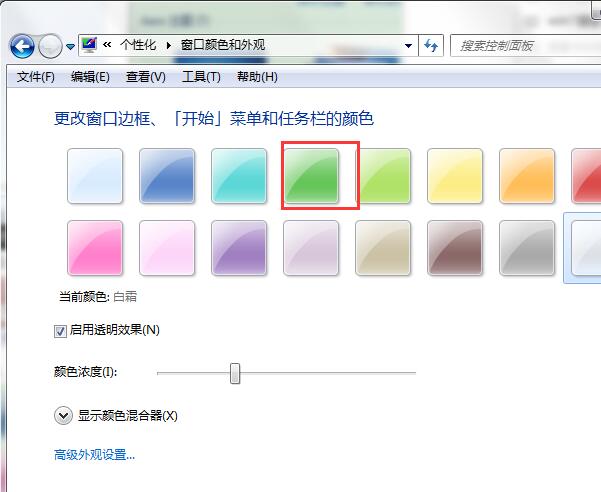Screen dimensions: 601x492
Task: Click the 当前颜色: 白霜 label
Action: tap(98, 297)
